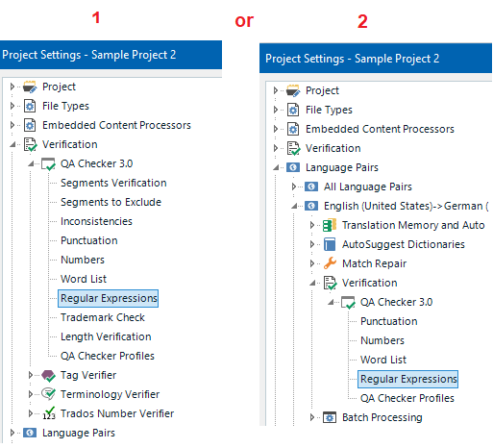Click QA Checker 3.0 icon in panel 1
Screen dimensions: 493x448
pyautogui.click(x=48, y=163)
